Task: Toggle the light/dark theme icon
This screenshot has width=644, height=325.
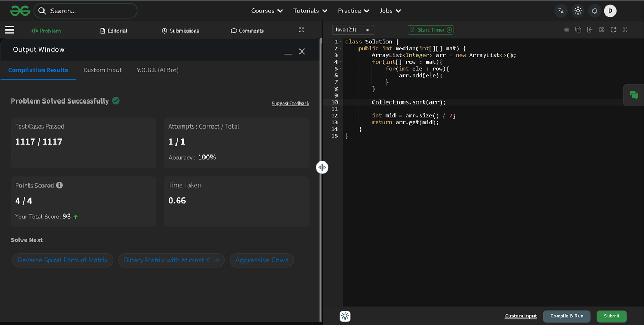Action: click(577, 11)
